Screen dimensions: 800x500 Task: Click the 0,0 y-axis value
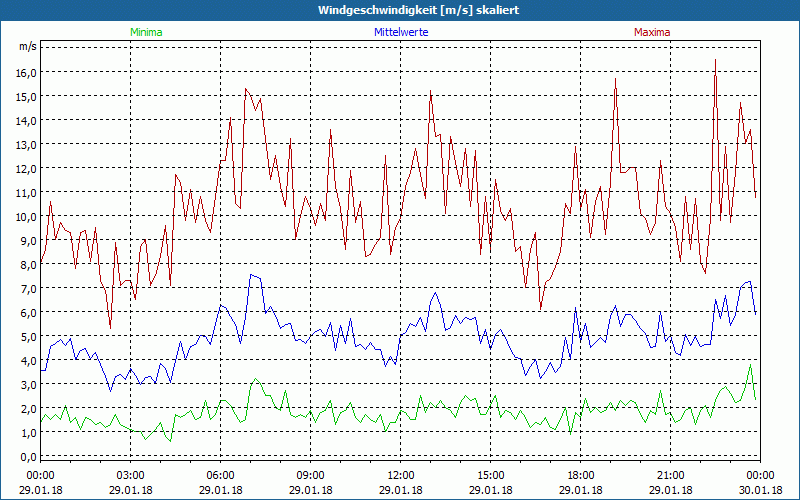pos(28,456)
